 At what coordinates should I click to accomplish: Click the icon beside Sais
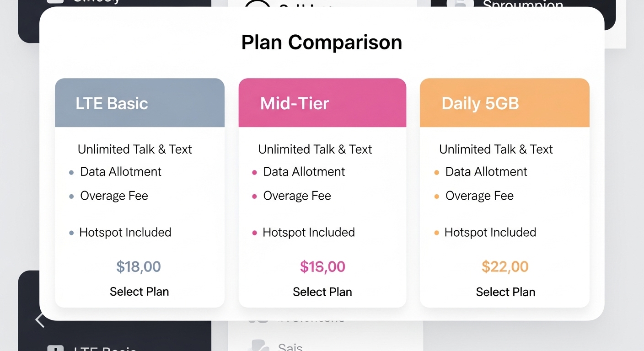[258, 346]
